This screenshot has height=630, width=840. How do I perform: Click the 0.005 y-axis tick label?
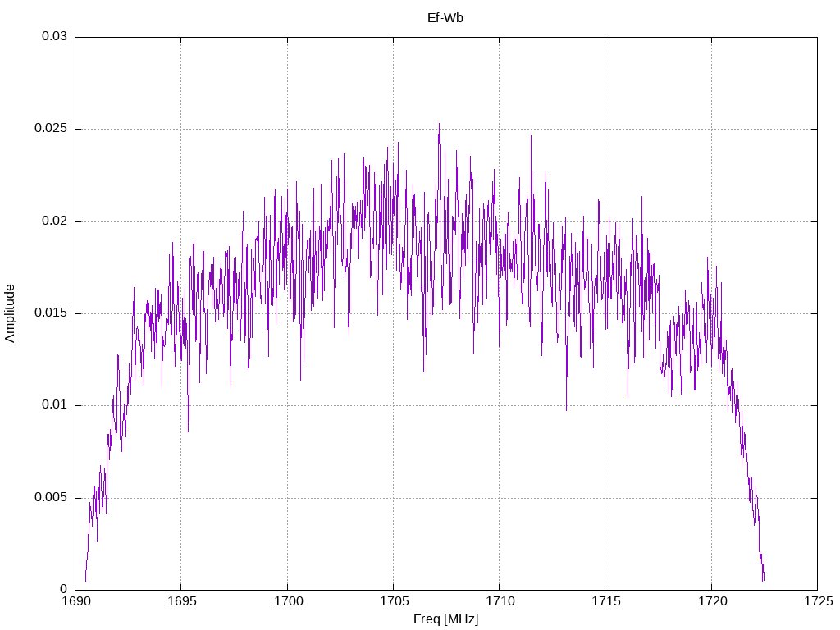point(51,498)
